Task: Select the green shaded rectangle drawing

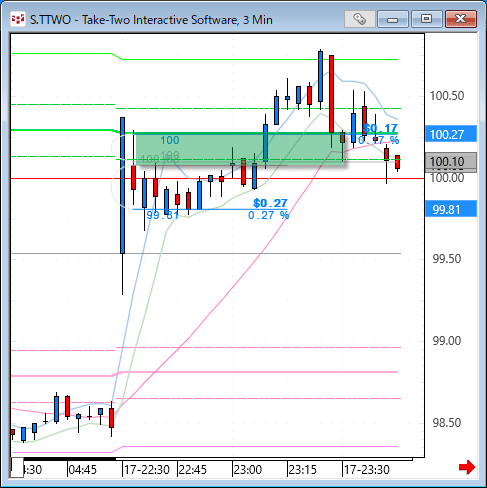Action: tap(240, 149)
